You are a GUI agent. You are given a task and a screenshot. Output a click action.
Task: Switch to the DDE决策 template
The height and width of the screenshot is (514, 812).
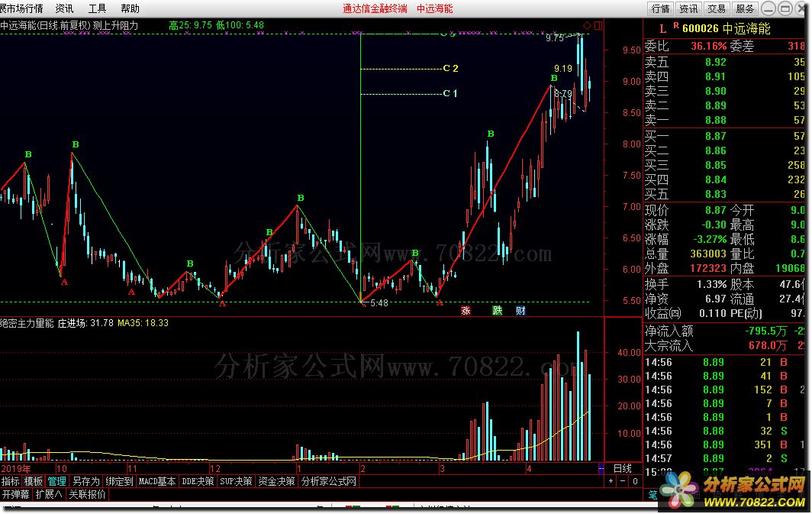(198, 481)
